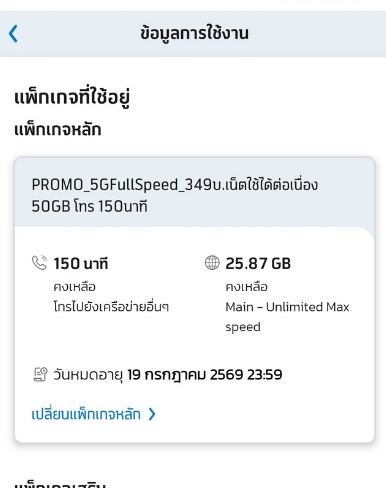Open the เปลี่ยนแพ็กเกจหลัก link

(86, 414)
